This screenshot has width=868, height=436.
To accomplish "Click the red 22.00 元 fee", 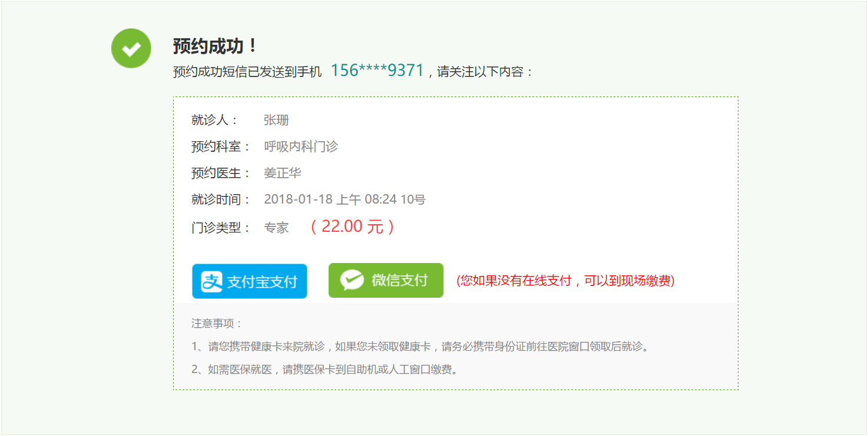I will coord(352,227).
